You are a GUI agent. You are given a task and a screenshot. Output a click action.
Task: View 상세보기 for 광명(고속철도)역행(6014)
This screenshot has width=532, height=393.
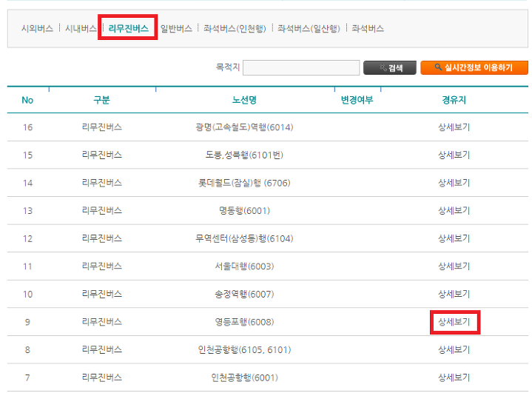click(x=454, y=127)
